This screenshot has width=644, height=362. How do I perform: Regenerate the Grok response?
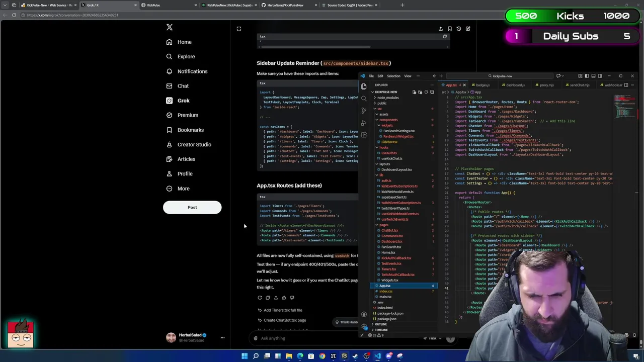260,298
